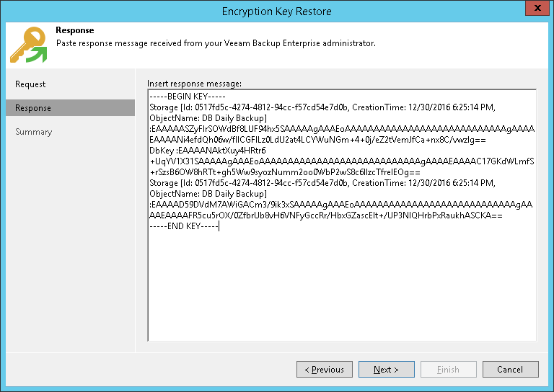Click the line starting with :EAAAAD59DVdM7
This screenshot has height=392, width=554.
(x=289, y=205)
